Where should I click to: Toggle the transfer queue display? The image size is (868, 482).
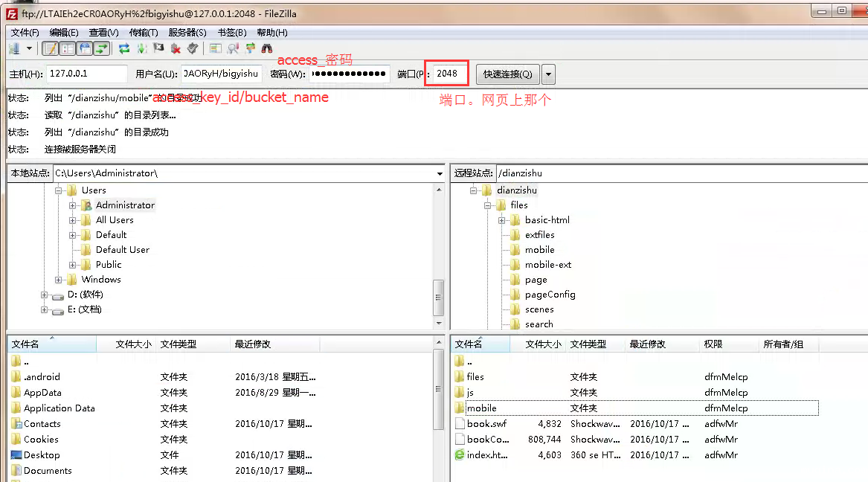click(101, 48)
